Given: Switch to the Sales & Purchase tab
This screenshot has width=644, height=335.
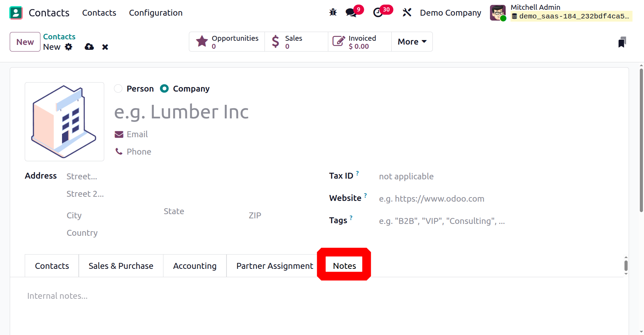Looking at the screenshot, I should coord(121,266).
